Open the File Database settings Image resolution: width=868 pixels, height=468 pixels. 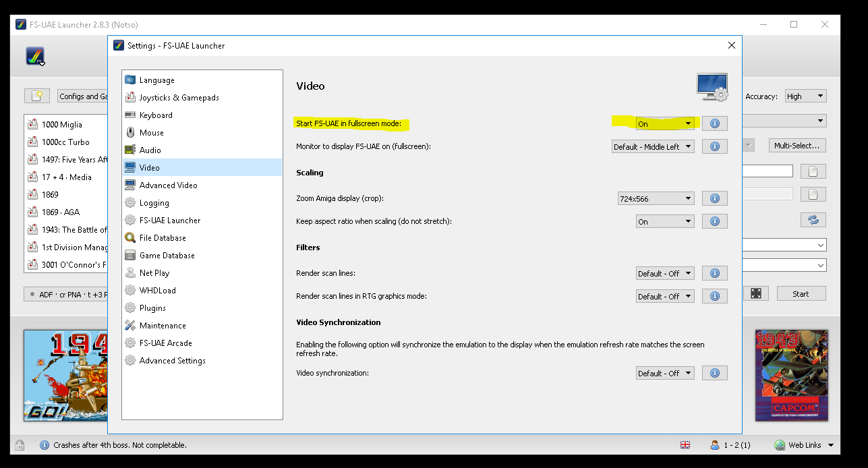point(202,238)
